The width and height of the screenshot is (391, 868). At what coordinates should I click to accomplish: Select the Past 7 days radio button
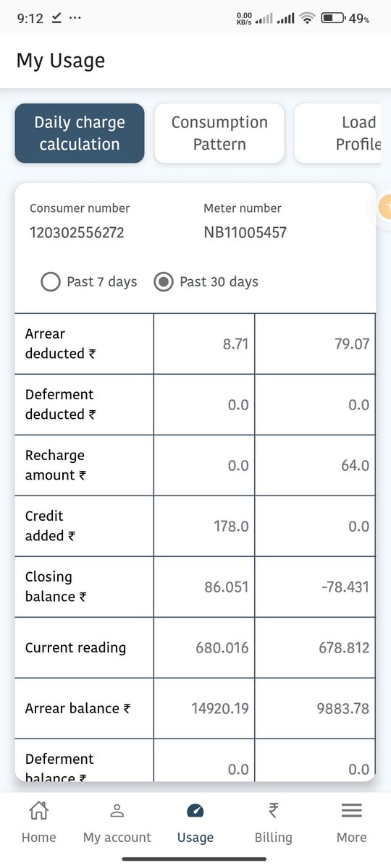click(50, 281)
